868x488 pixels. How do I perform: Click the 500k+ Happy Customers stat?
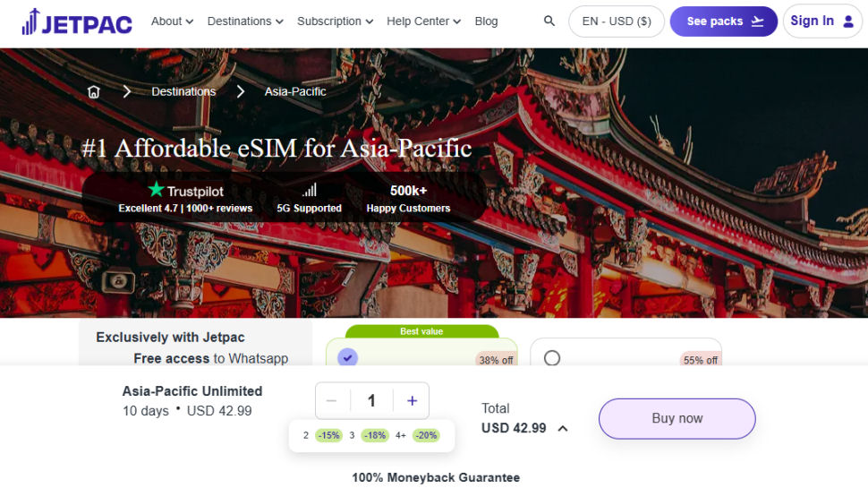tap(408, 199)
